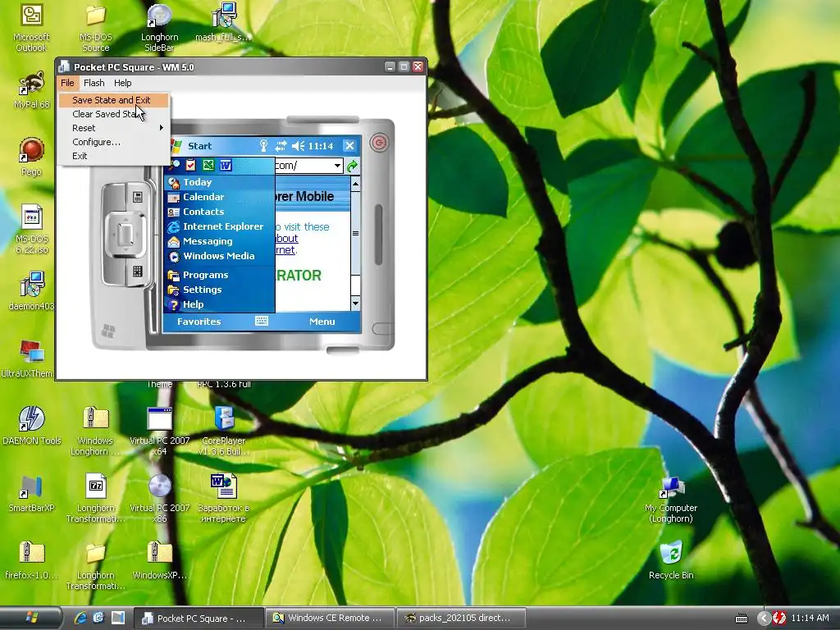Image resolution: width=840 pixels, height=630 pixels.
Task: Click the device's center navigation pad button
Action: pos(126,234)
